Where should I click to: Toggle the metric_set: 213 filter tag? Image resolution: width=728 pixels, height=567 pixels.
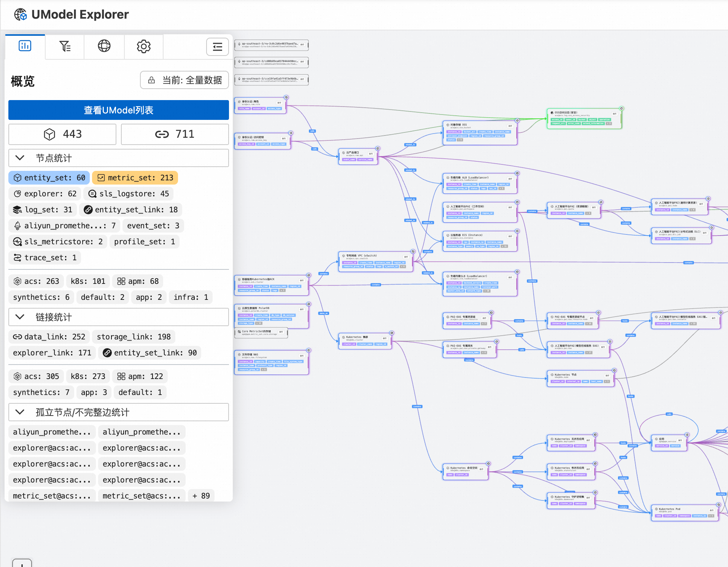pos(135,178)
